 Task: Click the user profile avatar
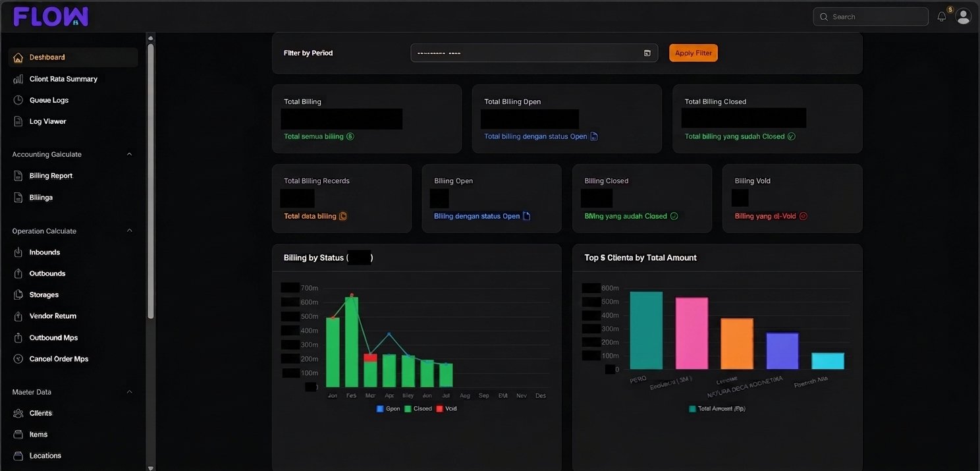964,16
